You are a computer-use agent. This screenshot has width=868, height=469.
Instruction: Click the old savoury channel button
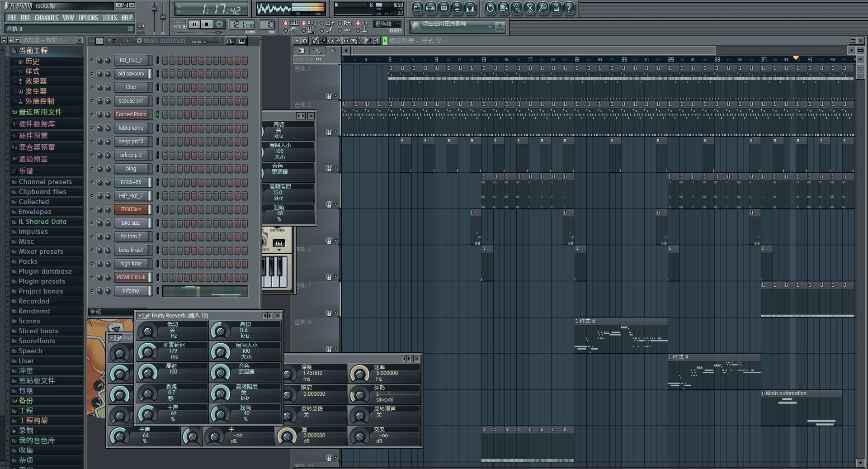pyautogui.click(x=131, y=74)
